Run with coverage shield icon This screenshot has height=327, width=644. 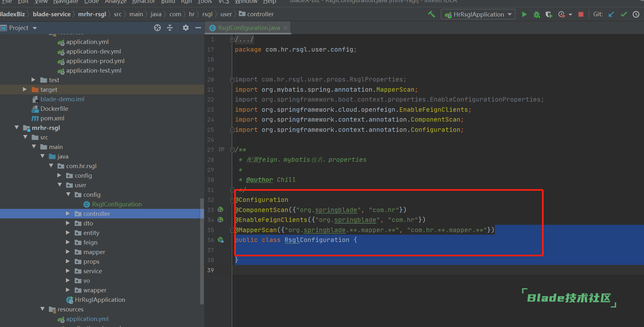549,14
